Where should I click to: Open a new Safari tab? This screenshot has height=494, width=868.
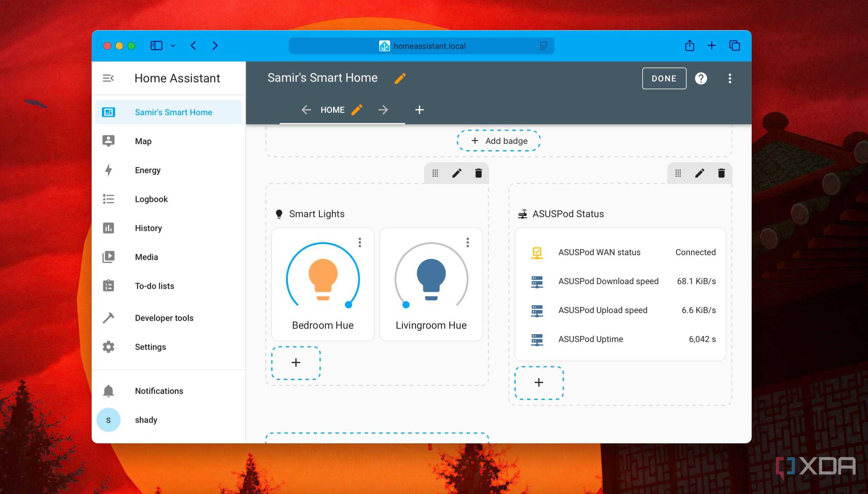pyautogui.click(x=712, y=46)
